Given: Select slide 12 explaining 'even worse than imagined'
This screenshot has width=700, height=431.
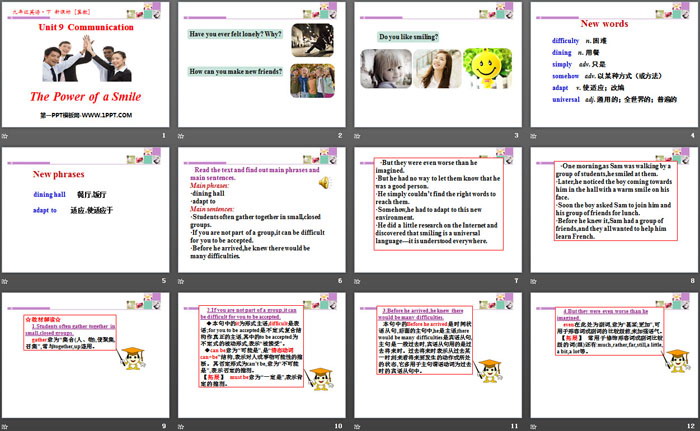Looking at the screenshot, I should [x=614, y=357].
